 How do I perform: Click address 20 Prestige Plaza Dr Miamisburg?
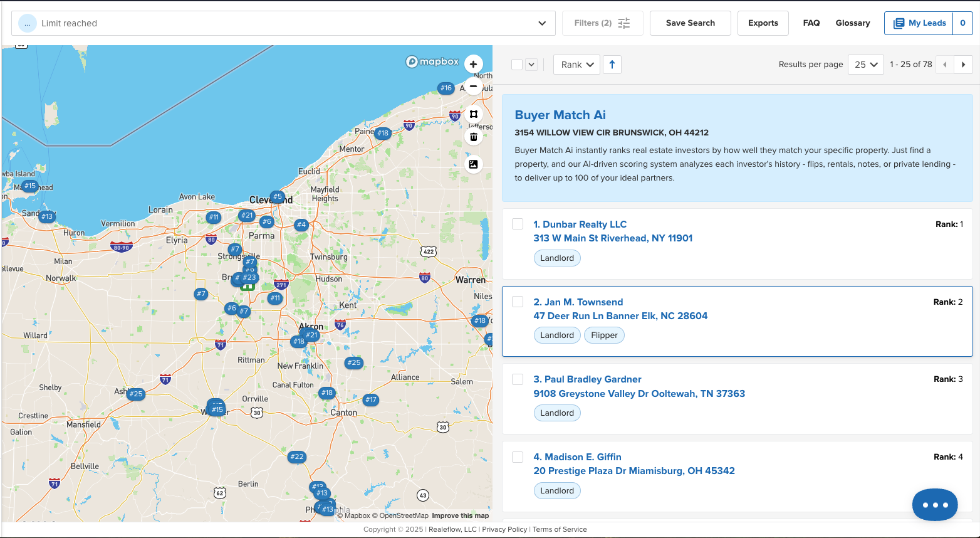pyautogui.click(x=634, y=471)
